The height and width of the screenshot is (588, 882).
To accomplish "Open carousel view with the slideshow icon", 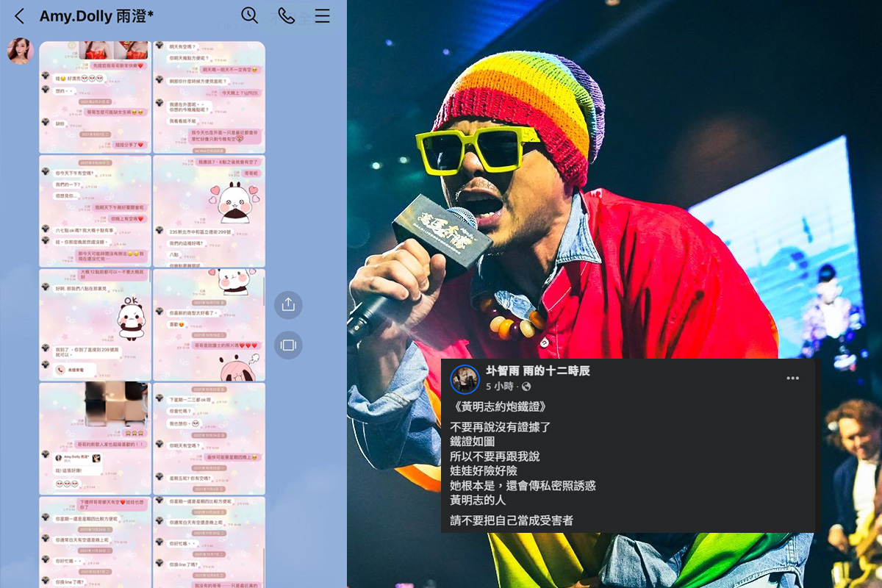I will pos(288,345).
